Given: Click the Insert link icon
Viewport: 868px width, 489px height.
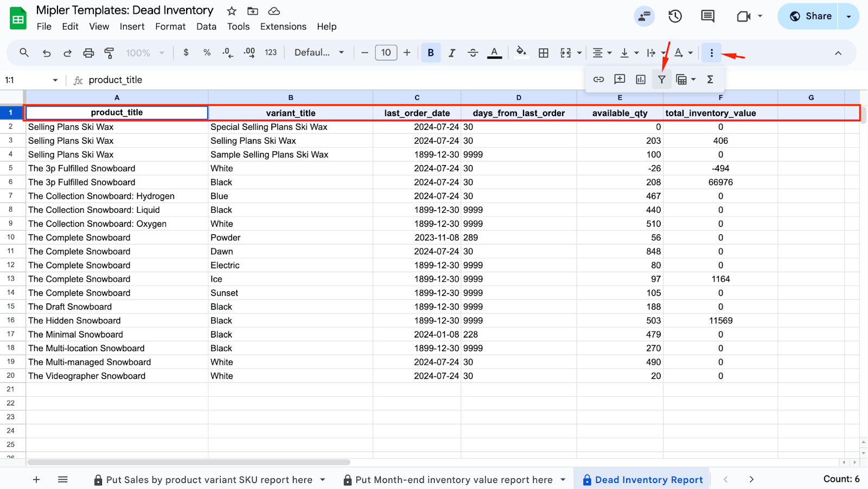Looking at the screenshot, I should [598, 80].
